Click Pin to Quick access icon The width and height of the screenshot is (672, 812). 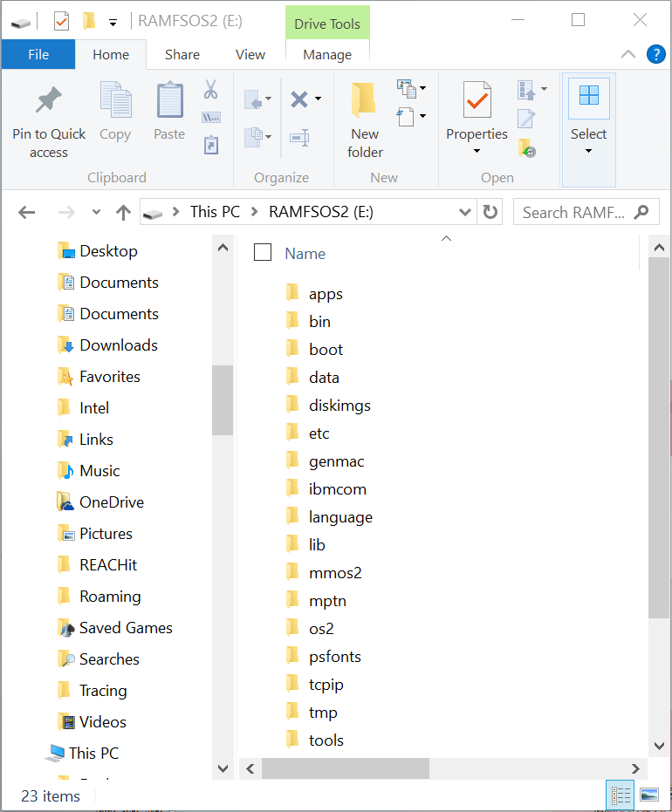tap(49, 99)
